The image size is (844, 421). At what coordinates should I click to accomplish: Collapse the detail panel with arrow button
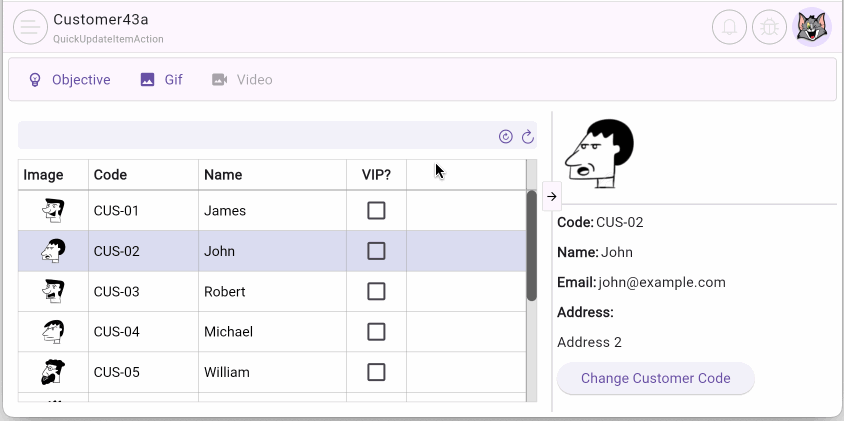coord(552,197)
